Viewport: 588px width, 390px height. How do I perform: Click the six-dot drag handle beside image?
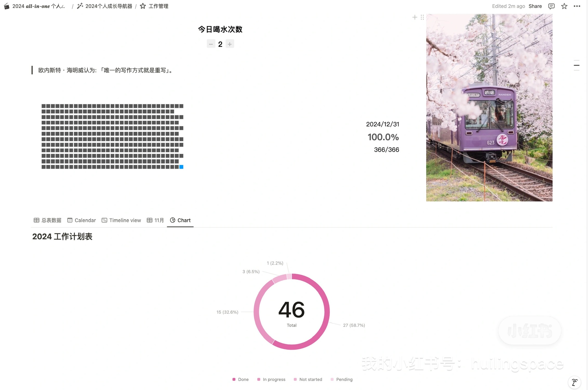(x=422, y=17)
